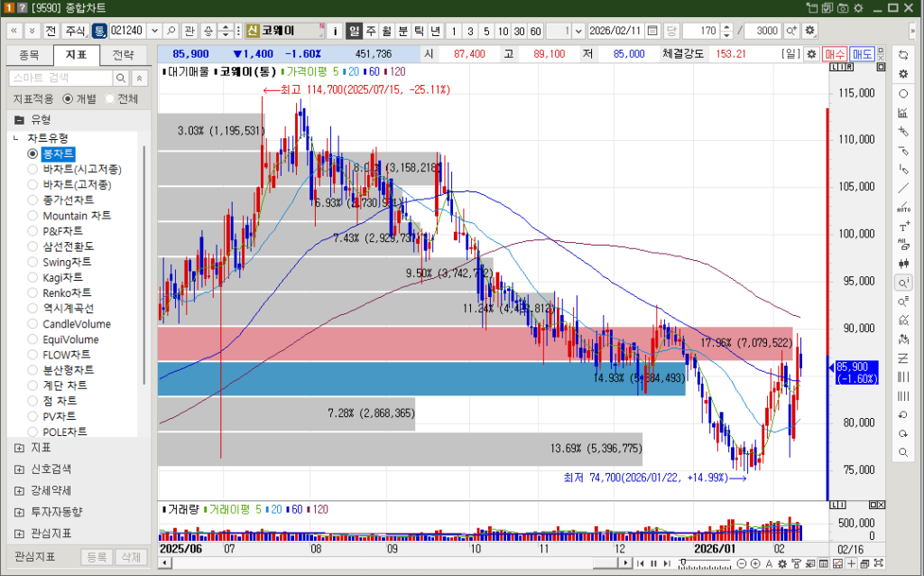This screenshot has width=924, height=576.
Task: Select CandleVolume chart type
Action: coord(33,324)
